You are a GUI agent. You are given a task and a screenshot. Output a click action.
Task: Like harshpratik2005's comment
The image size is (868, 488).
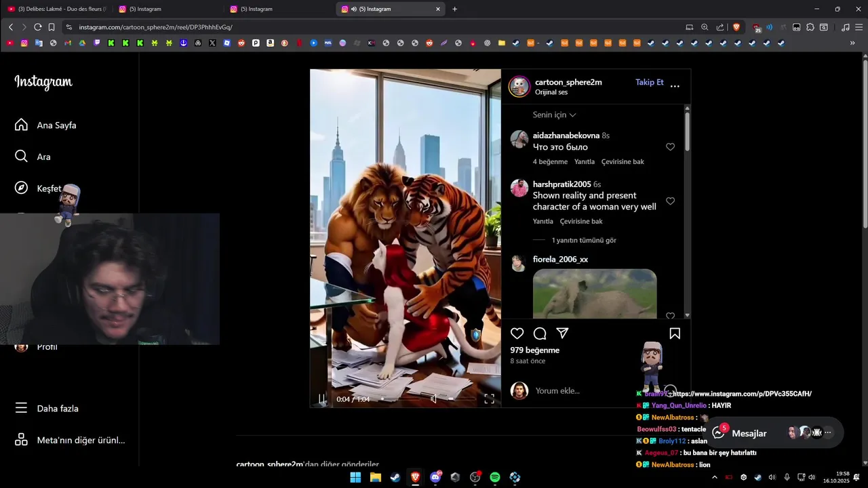pyautogui.click(x=670, y=201)
